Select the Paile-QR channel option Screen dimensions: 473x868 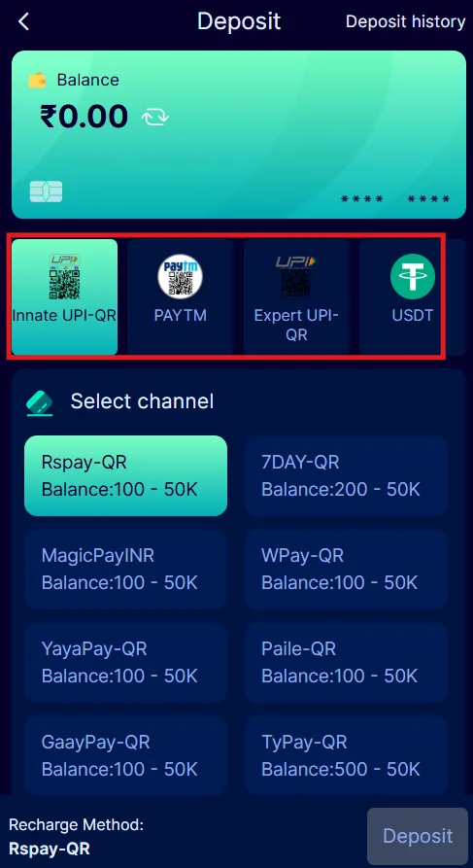(x=346, y=662)
